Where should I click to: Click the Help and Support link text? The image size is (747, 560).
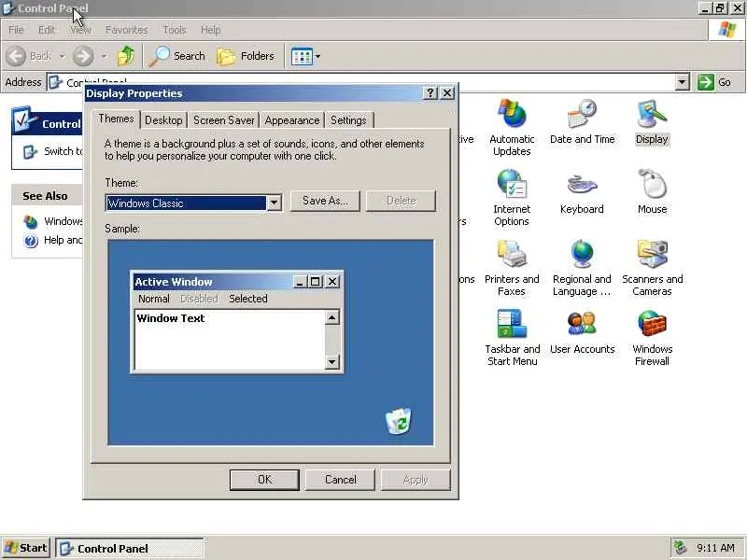63,240
